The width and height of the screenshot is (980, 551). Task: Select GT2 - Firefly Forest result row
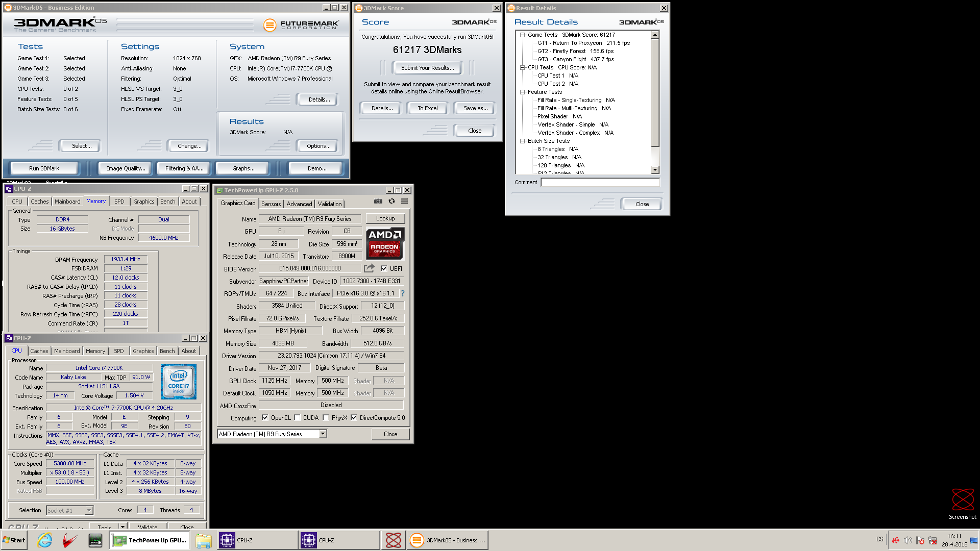click(575, 51)
